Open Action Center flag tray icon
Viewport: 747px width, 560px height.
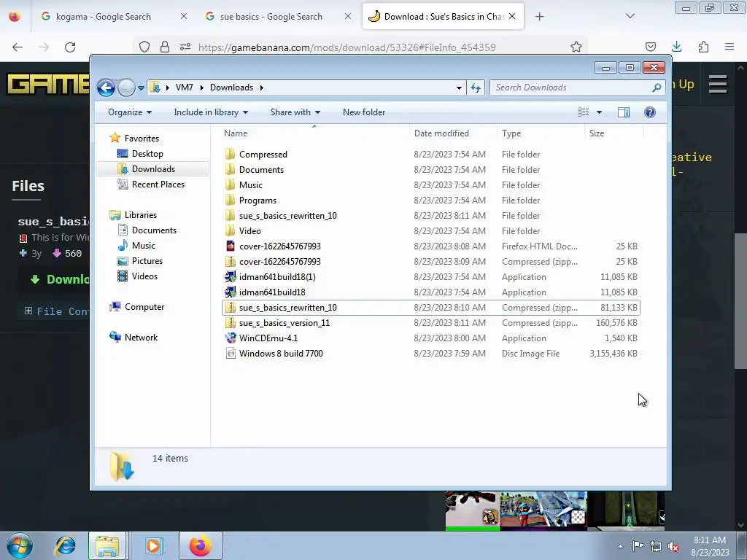(x=638, y=546)
